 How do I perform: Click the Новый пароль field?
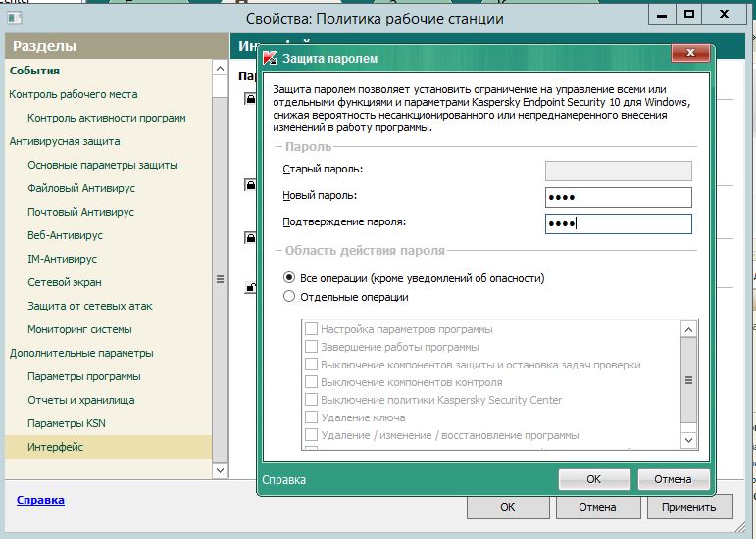click(x=618, y=197)
